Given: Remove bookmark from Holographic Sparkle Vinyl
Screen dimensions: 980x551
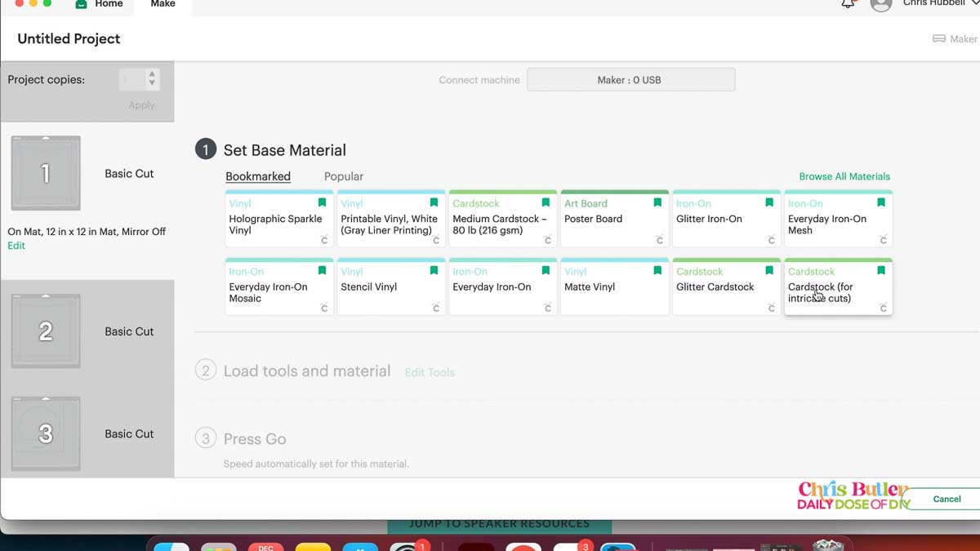Looking at the screenshot, I should [x=322, y=202].
